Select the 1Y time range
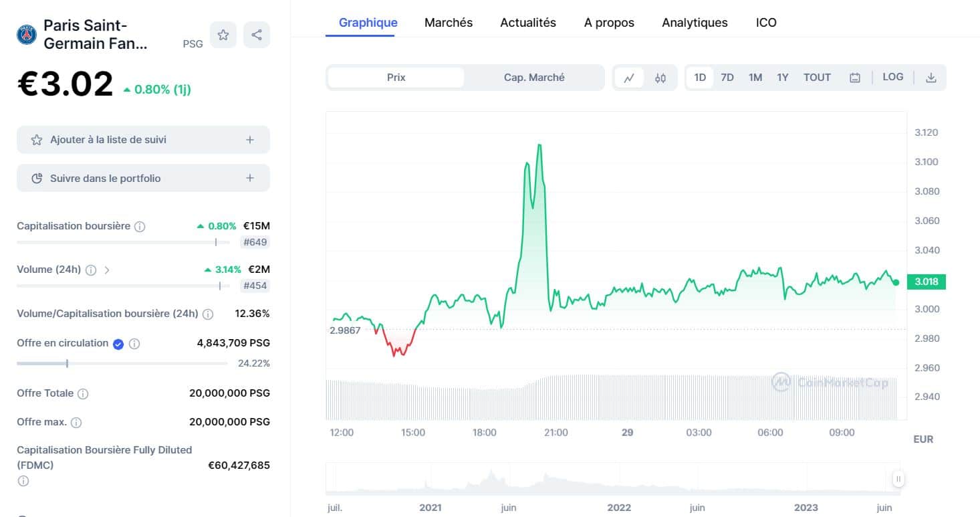This screenshot has width=980, height=517. [x=783, y=78]
